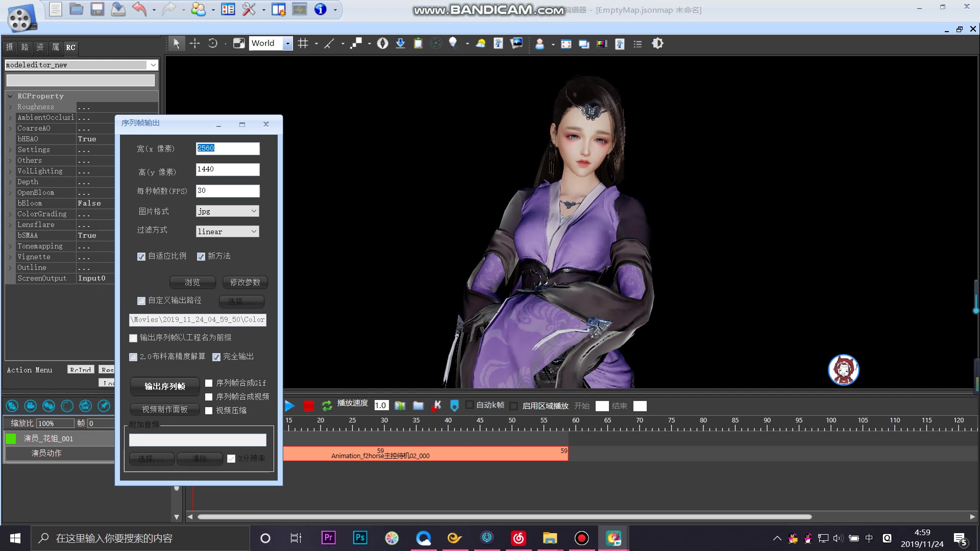Image resolution: width=980 pixels, height=551 pixels.
Task: Click the light bulb icon
Action: click(x=453, y=43)
